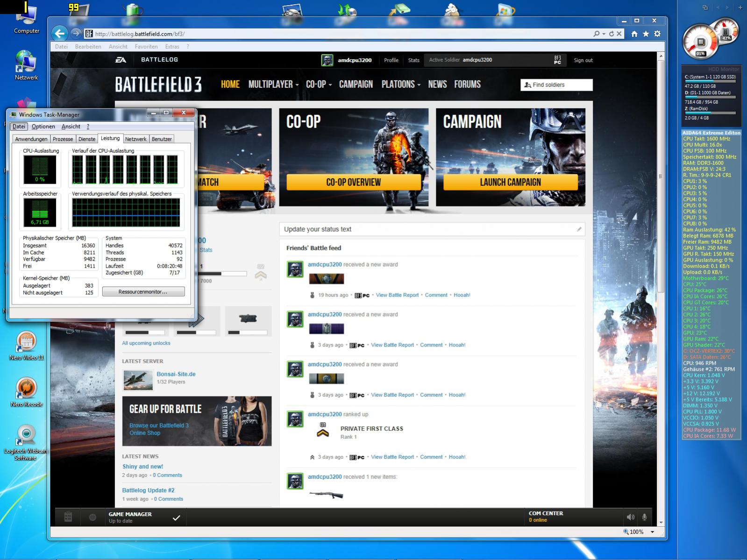Image resolution: width=747 pixels, height=560 pixels.
Task: Open the Bonsai-Site.de server link
Action: pos(176,374)
